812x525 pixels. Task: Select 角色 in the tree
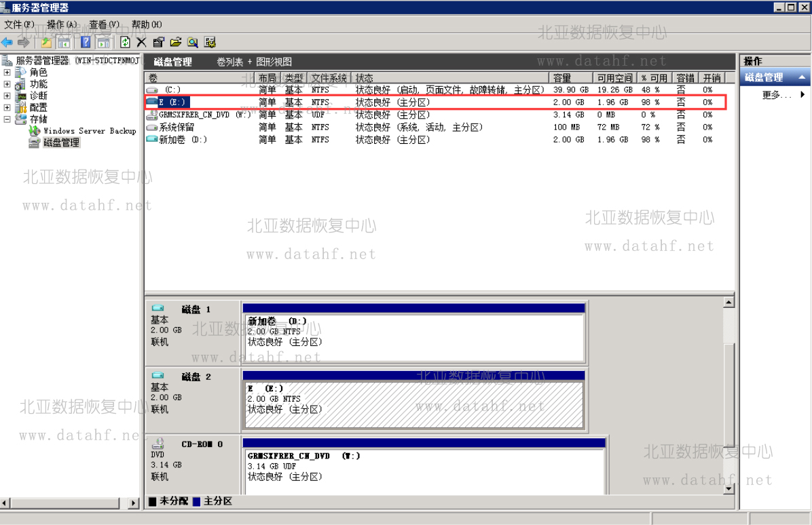pyautogui.click(x=38, y=73)
